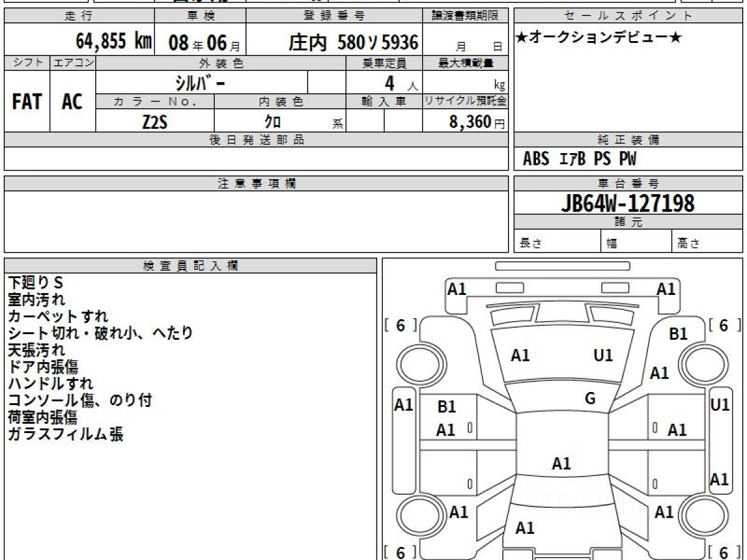Image resolution: width=747 pixels, height=560 pixels.
Task: Click the note 天張汚れ
Action: pyautogui.click(x=36, y=350)
